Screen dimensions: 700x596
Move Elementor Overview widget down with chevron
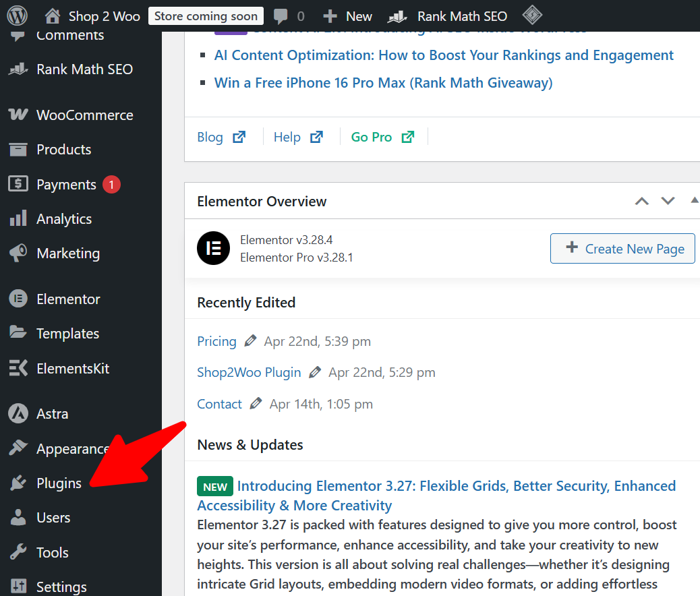pos(668,201)
